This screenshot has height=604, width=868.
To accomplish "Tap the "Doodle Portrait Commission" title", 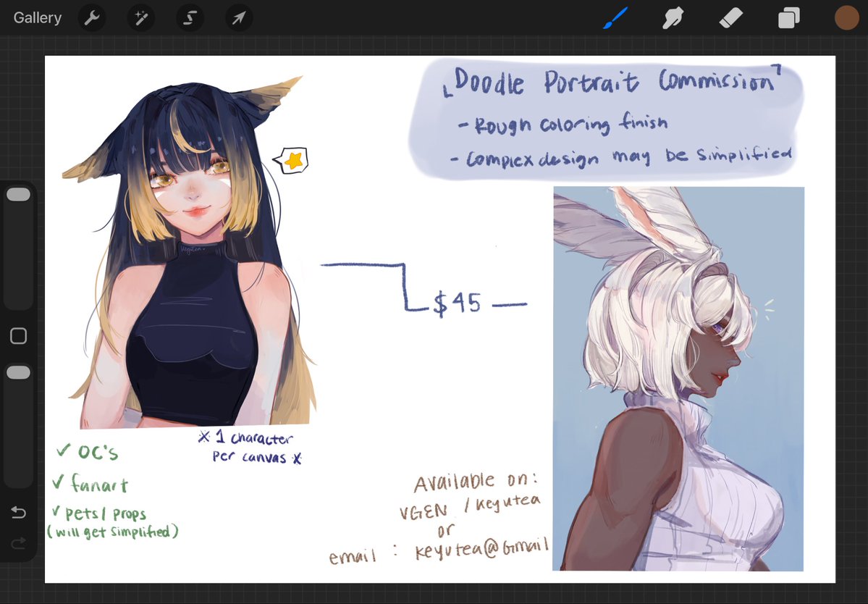I will 612,82.
